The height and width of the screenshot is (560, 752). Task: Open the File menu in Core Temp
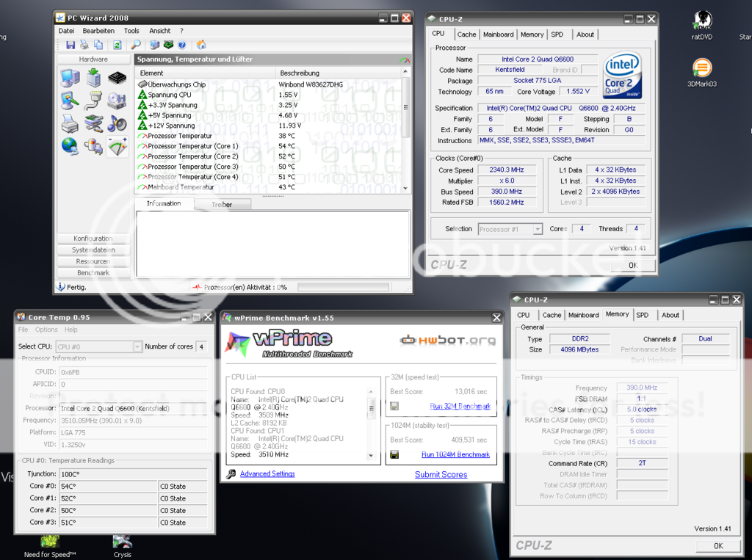click(23, 330)
